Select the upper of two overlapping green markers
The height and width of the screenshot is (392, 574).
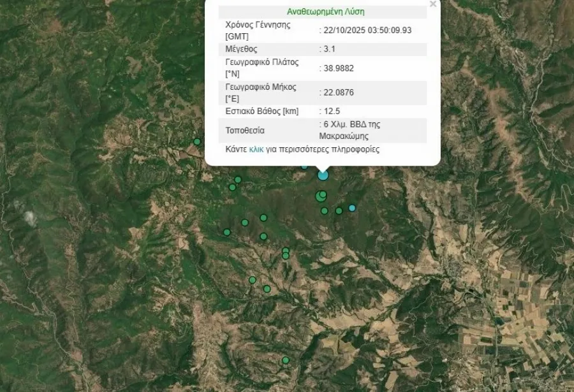tap(286, 250)
